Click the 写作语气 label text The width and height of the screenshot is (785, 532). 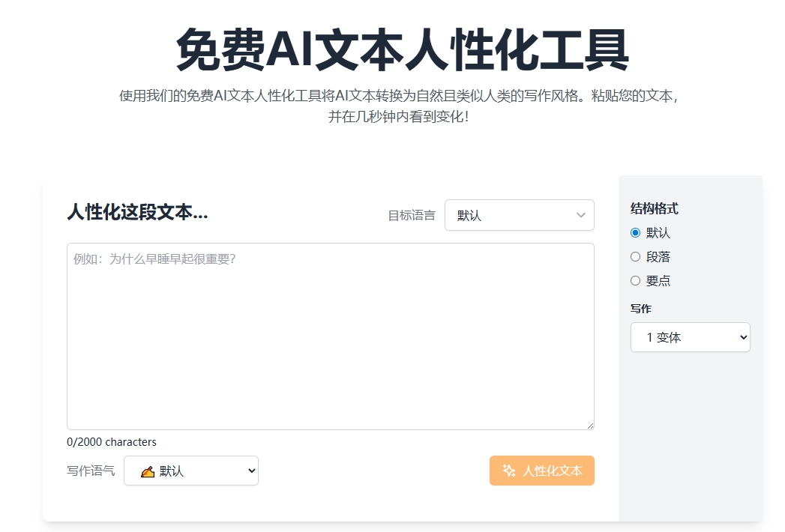(91, 471)
